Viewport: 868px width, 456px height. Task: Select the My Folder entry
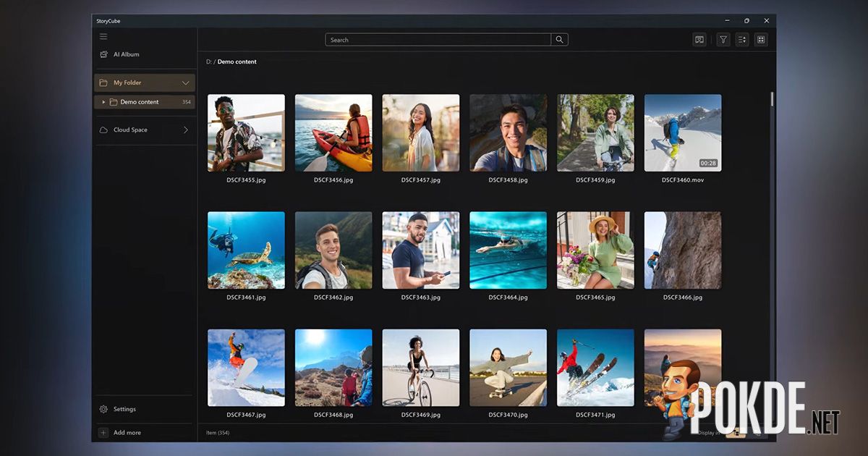(x=145, y=83)
